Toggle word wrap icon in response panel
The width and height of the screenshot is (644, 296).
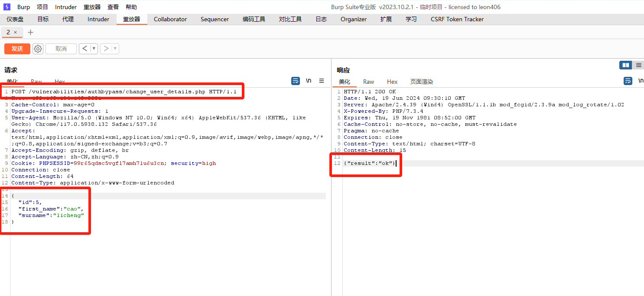(628, 81)
